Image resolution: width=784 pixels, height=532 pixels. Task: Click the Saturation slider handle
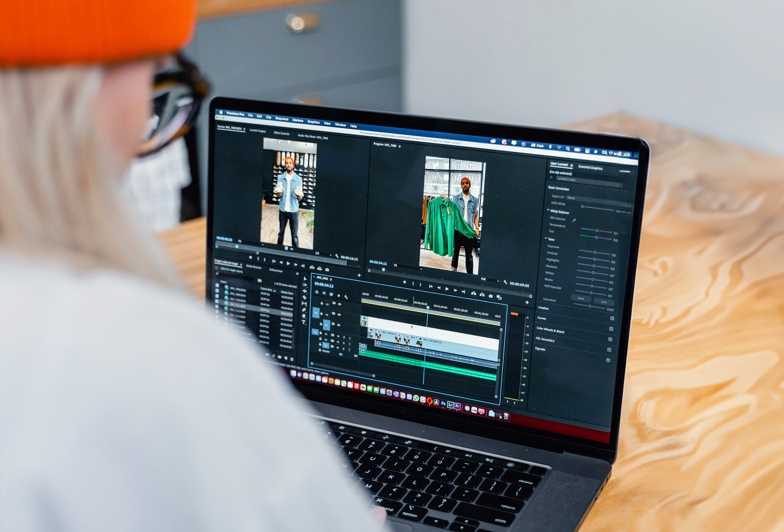590,306
